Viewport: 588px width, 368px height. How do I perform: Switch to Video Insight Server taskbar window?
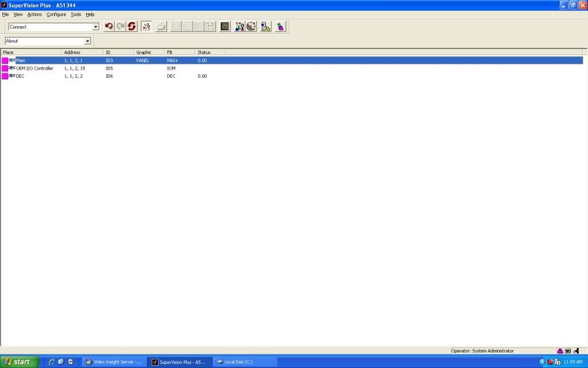click(x=114, y=362)
